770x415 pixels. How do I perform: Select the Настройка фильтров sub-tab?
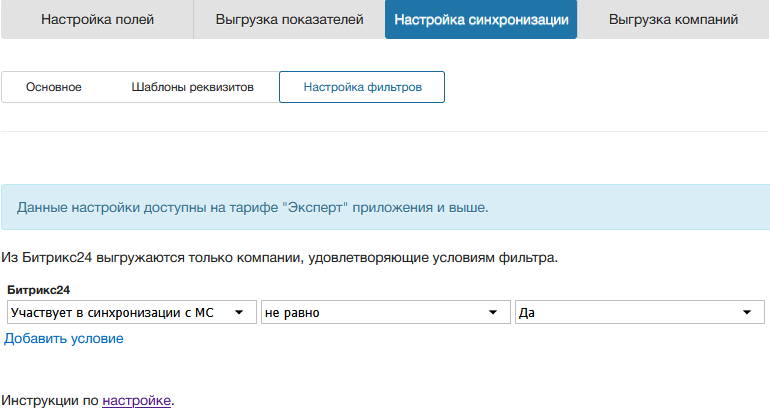362,87
